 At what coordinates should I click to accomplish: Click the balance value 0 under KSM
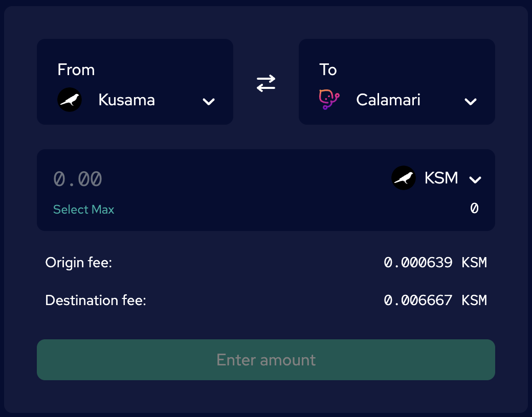pos(474,208)
